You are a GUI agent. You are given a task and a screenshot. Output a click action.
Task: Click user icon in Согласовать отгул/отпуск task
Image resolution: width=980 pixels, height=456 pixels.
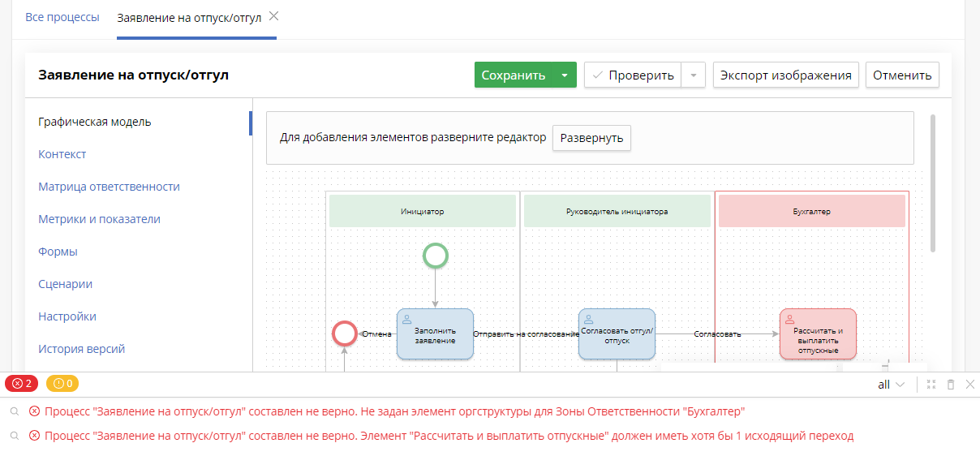[x=589, y=319]
